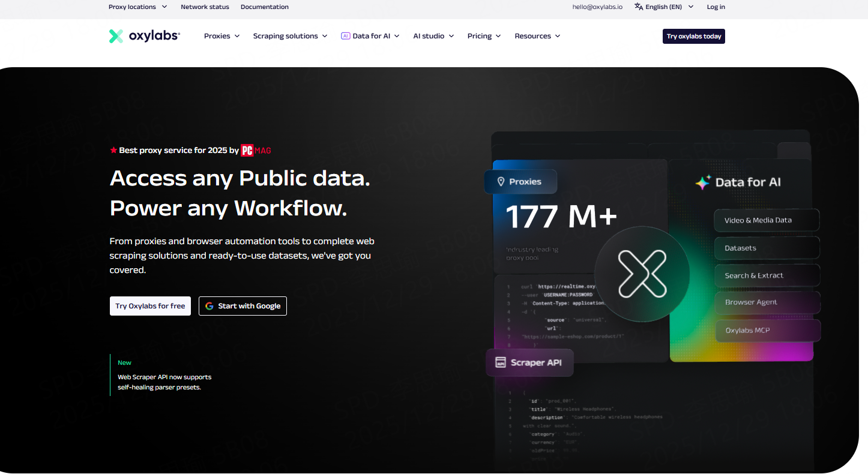The height and width of the screenshot is (474, 868).
Task: Click the Proxies location pin icon
Action: pyautogui.click(x=501, y=182)
